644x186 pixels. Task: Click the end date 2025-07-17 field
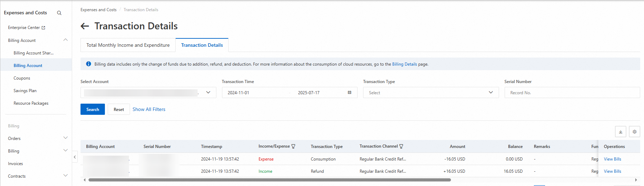click(x=308, y=93)
